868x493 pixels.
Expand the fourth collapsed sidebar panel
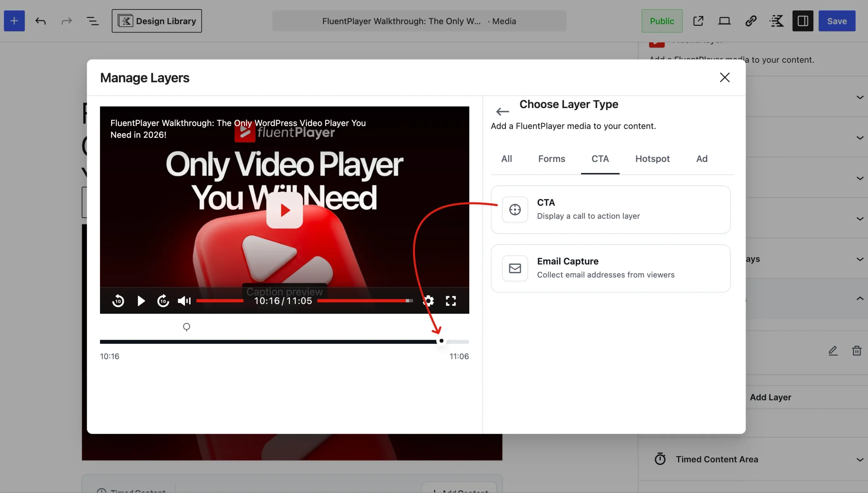(x=860, y=219)
